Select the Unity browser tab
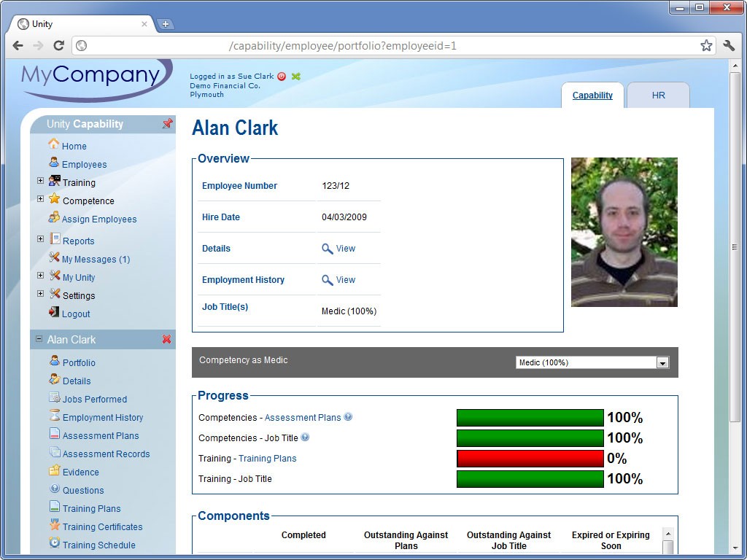 81,24
